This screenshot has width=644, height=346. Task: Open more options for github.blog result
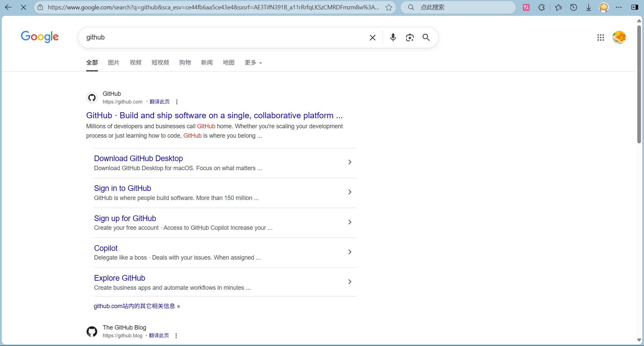tap(176, 336)
